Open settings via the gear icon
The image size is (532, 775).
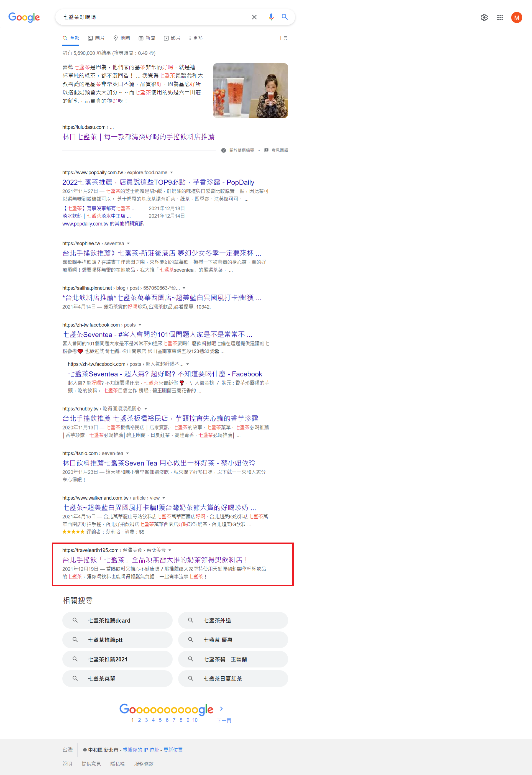click(484, 17)
